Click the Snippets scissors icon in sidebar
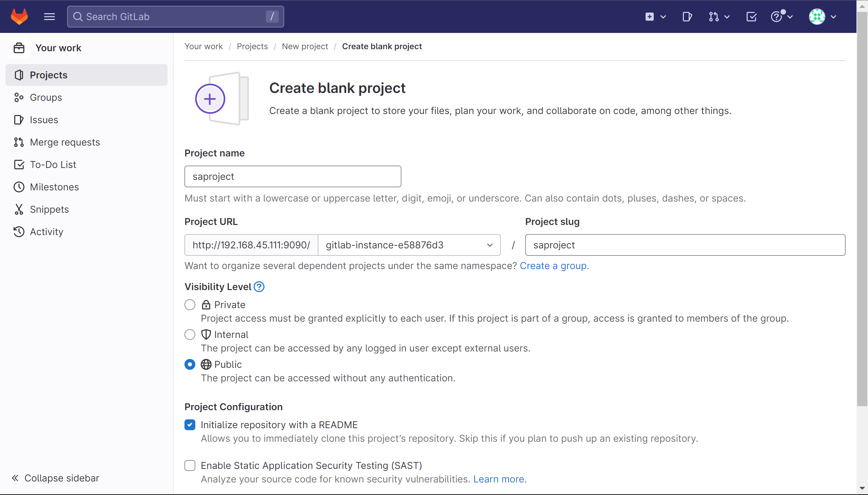The width and height of the screenshot is (868, 495). click(19, 209)
